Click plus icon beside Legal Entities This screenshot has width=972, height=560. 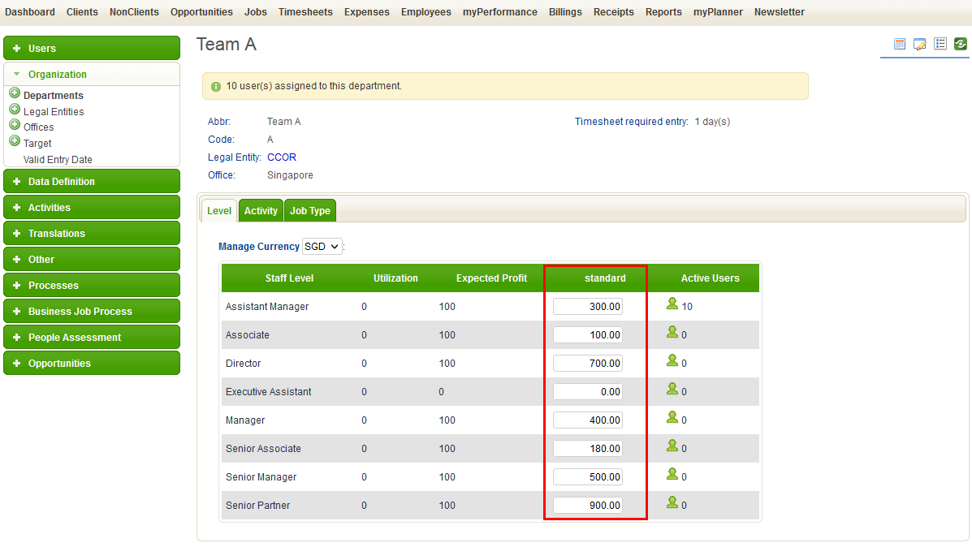click(15, 109)
